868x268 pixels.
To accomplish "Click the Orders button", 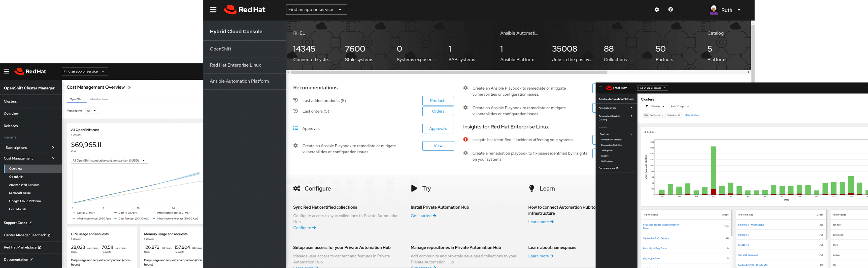I will pyautogui.click(x=438, y=111).
